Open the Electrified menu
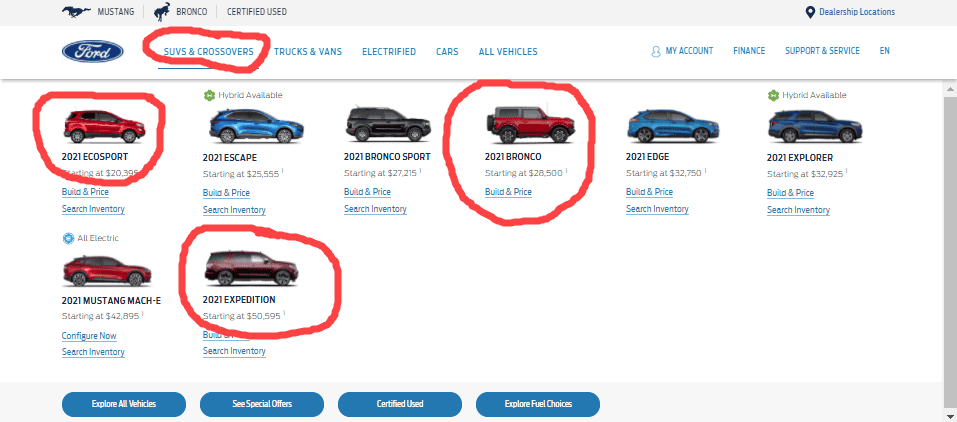The height and width of the screenshot is (422, 957). pyautogui.click(x=389, y=52)
